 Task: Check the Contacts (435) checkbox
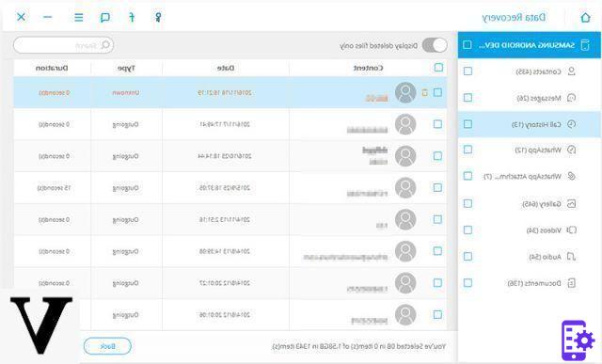[467, 71]
